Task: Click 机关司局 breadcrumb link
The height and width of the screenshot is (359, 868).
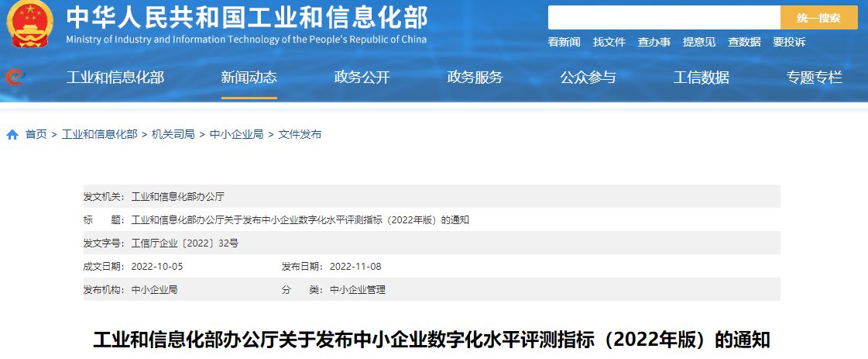Action: click(x=173, y=135)
